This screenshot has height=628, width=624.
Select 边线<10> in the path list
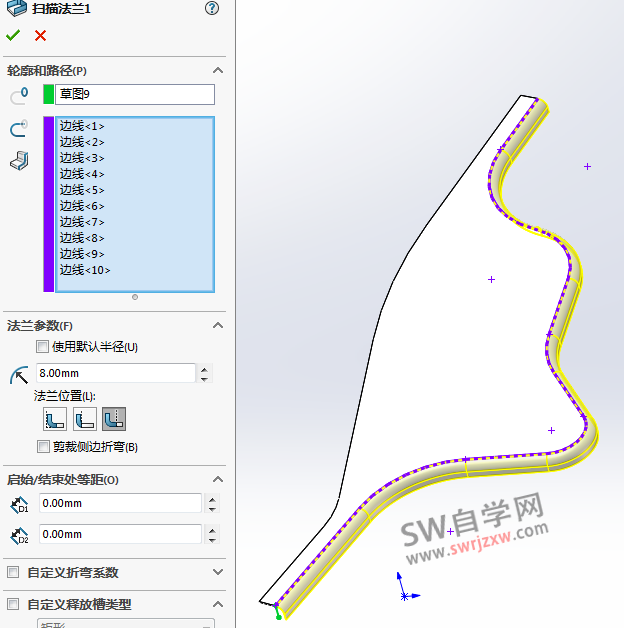coord(85,270)
